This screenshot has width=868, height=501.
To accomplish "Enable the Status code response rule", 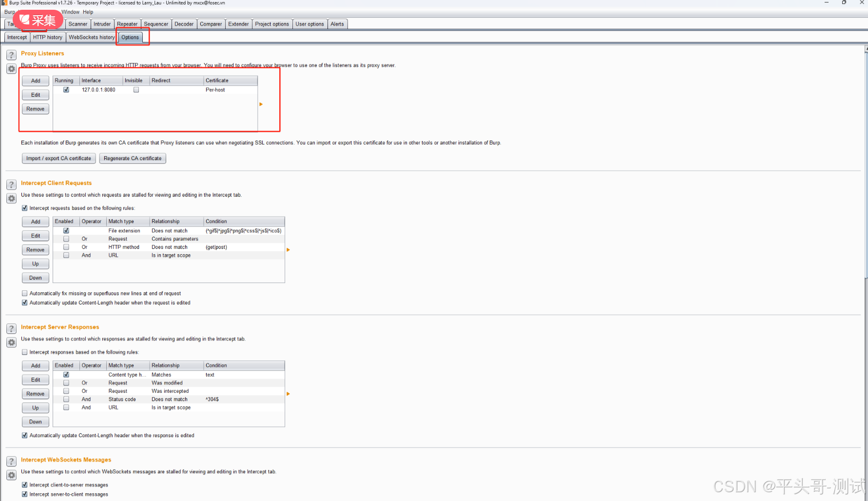I will [x=66, y=399].
